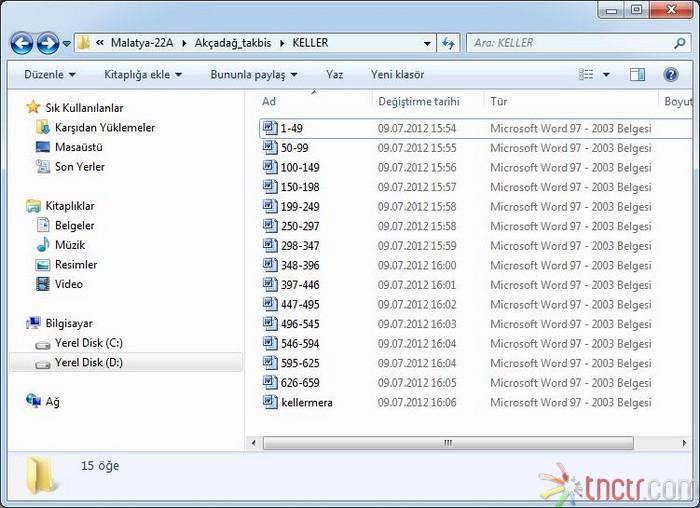
Task: Select Word icon of file 626-659
Action: 270,383
